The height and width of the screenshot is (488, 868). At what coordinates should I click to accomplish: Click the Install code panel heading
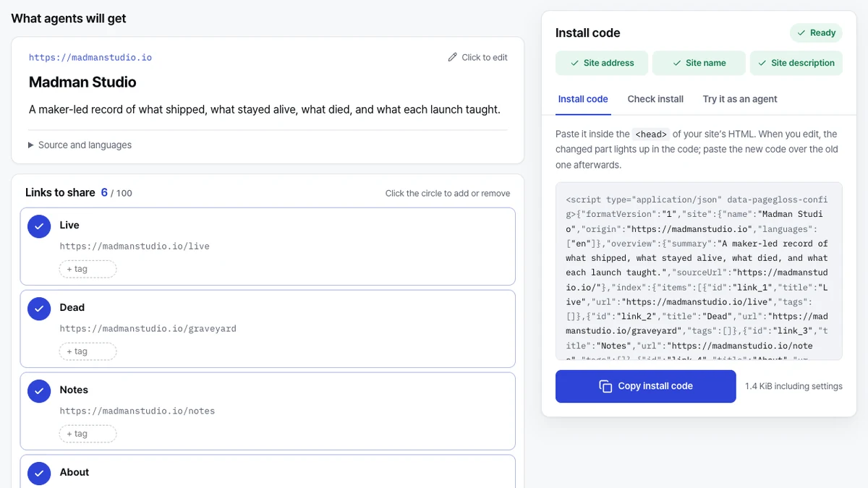pos(587,33)
